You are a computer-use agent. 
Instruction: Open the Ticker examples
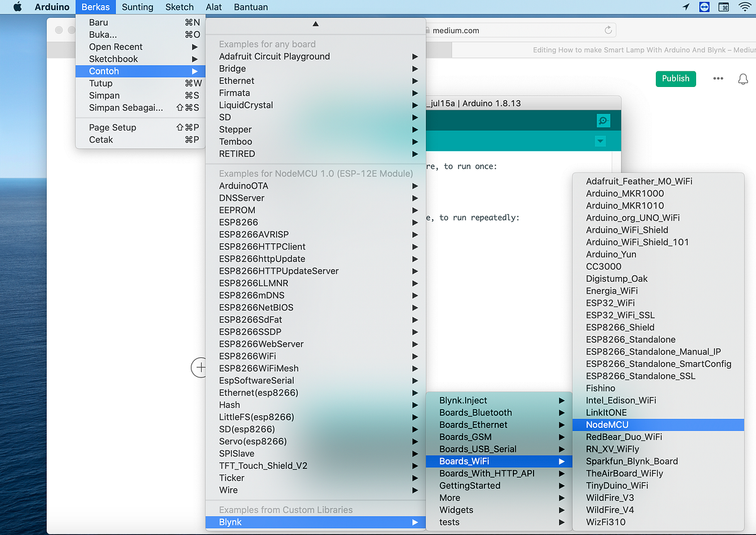[316, 478]
